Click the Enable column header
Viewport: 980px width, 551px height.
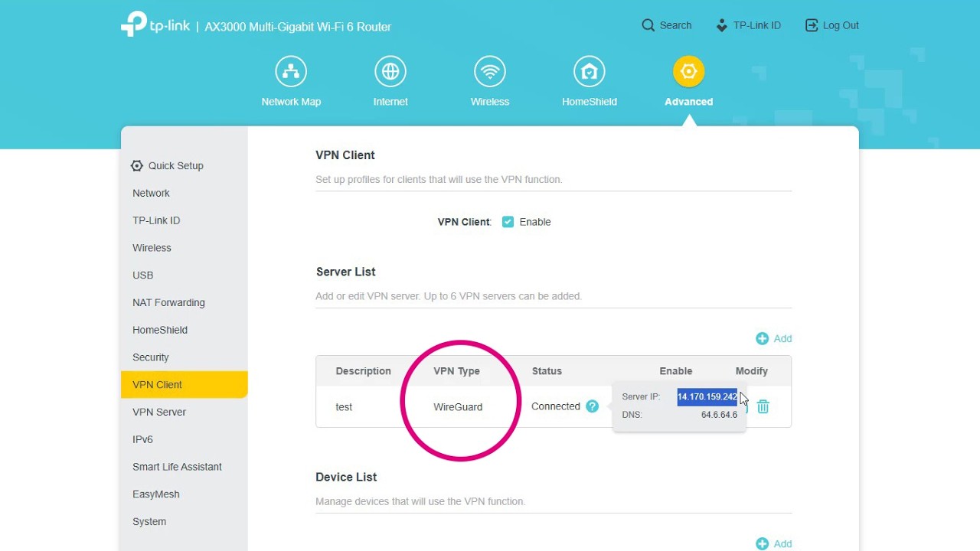click(676, 371)
